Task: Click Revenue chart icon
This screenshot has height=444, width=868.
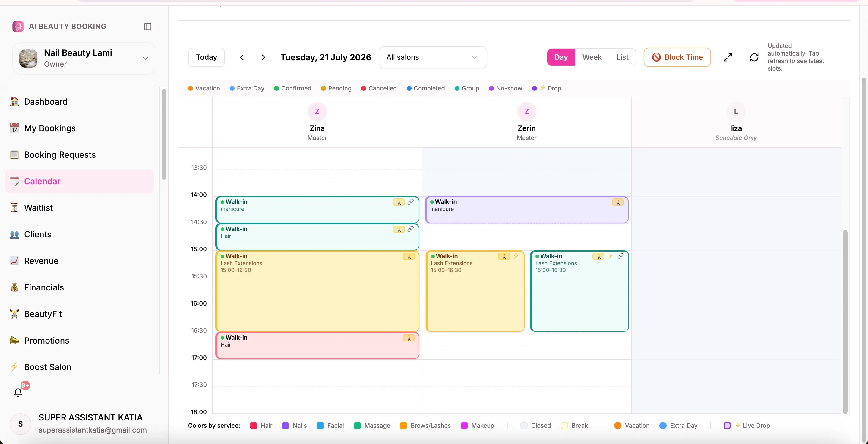Action: (x=14, y=261)
